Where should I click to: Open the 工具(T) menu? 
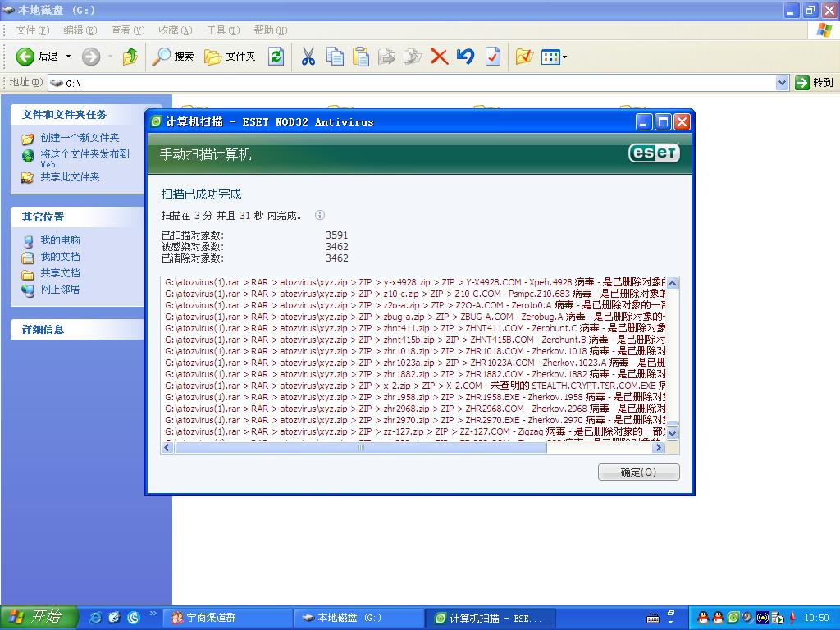[223, 30]
